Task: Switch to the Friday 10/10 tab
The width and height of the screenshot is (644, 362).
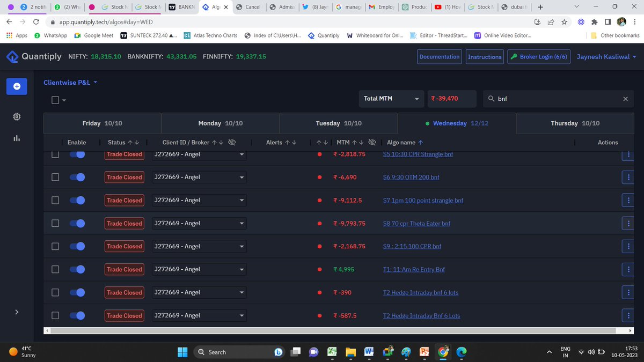Action: tap(102, 123)
